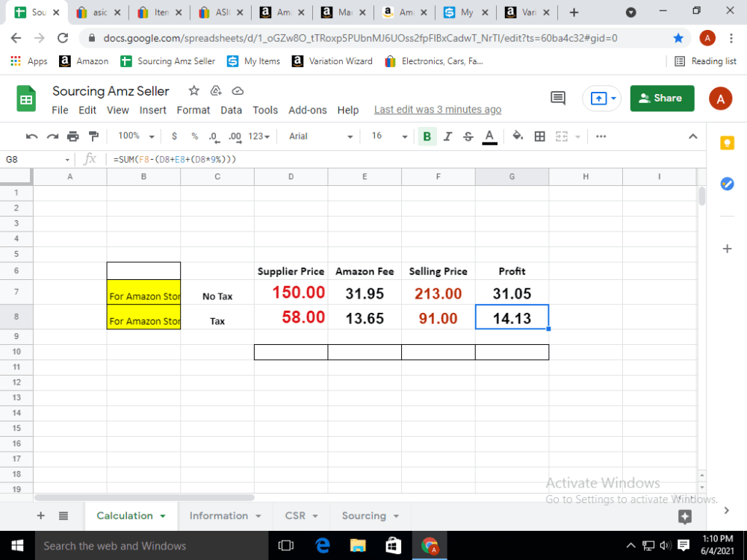Format as percent icon
747x560 pixels.
click(x=195, y=136)
